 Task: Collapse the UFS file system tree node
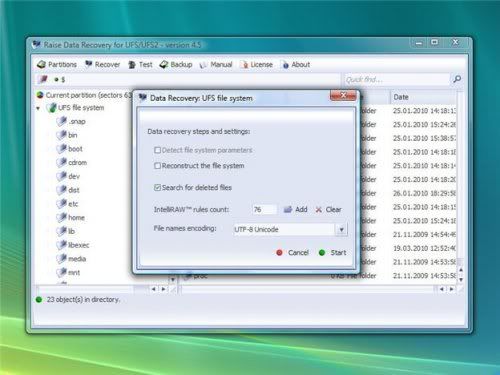coord(38,108)
